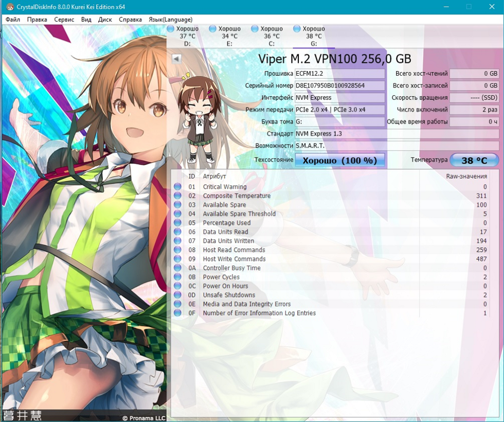Viewport: 504px width, 422px height.
Task: Click raw value 259 of Host Read Commands
Action: (x=481, y=250)
